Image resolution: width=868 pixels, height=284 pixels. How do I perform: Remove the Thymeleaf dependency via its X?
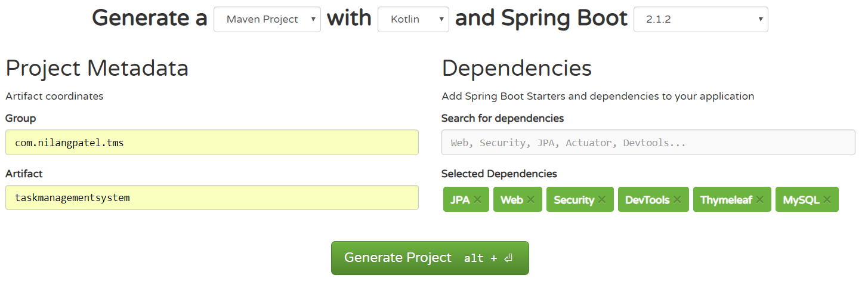(x=759, y=200)
